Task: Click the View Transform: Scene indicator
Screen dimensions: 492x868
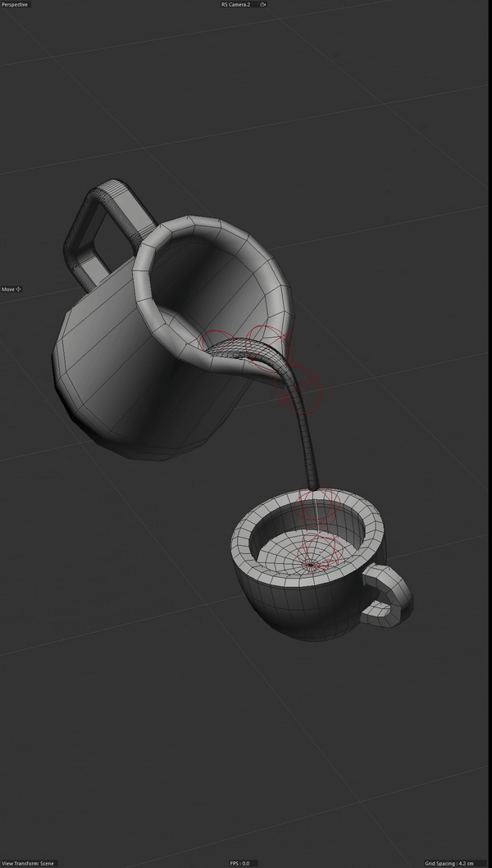Action: [28, 863]
